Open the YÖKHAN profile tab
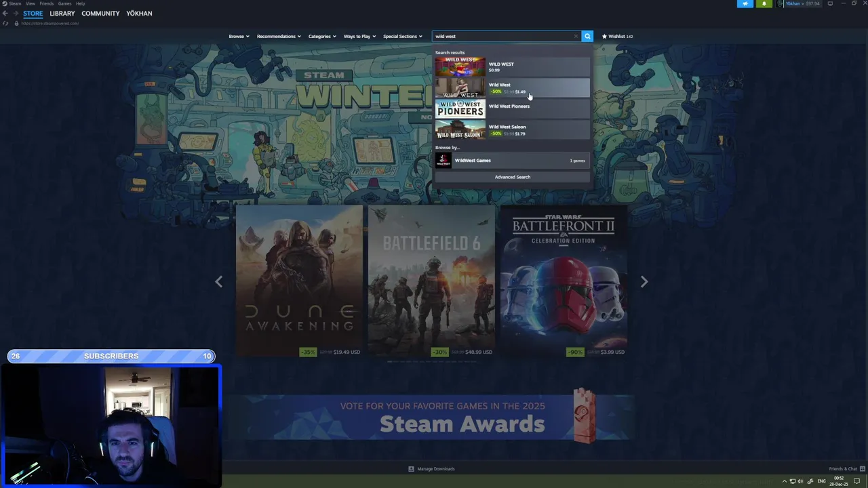 (x=139, y=14)
